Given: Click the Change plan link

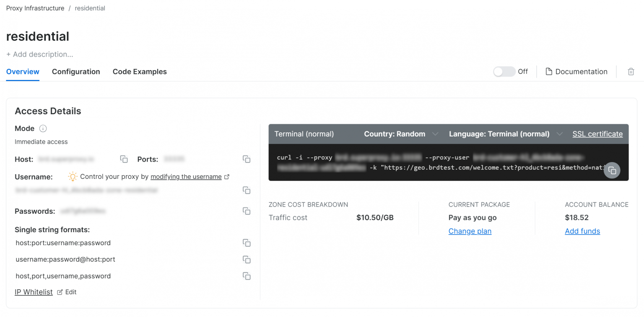Looking at the screenshot, I should (x=470, y=231).
